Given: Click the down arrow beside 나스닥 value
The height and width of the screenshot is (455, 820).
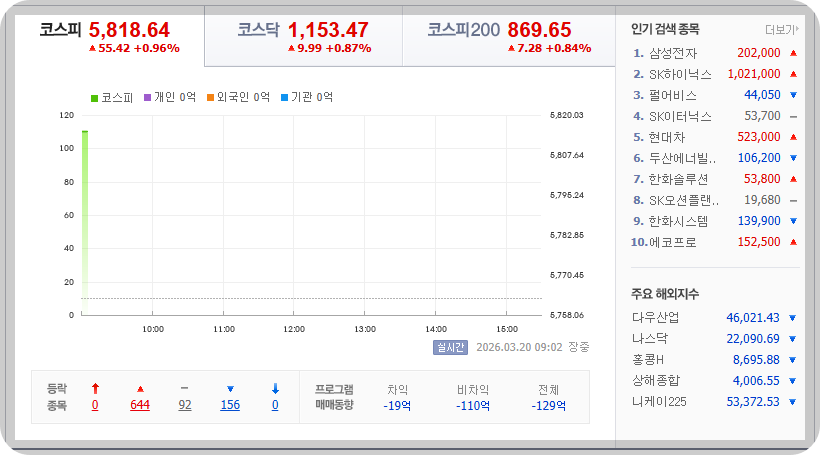Looking at the screenshot, I should point(792,339).
